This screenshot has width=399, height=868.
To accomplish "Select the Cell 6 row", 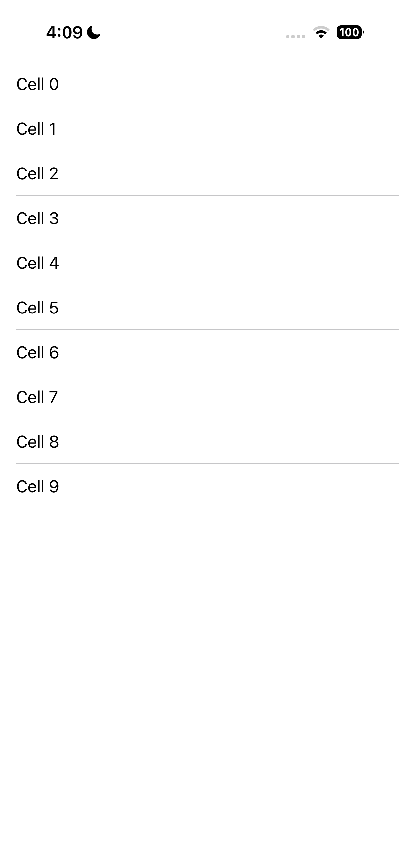I will (199, 353).
